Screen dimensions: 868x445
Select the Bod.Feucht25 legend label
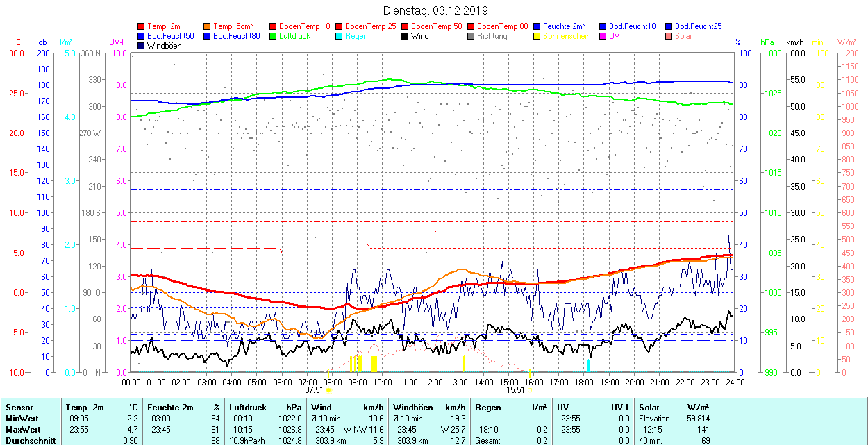(x=698, y=26)
